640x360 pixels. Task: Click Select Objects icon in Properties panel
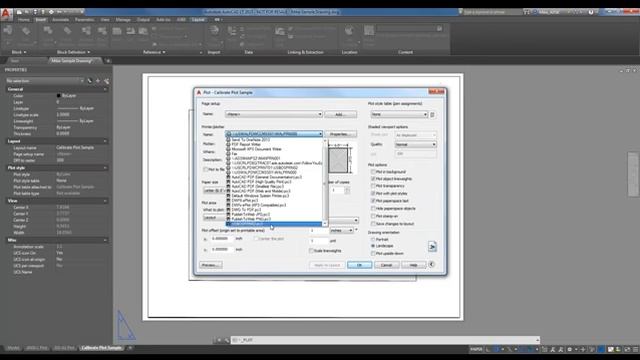pos(98,81)
